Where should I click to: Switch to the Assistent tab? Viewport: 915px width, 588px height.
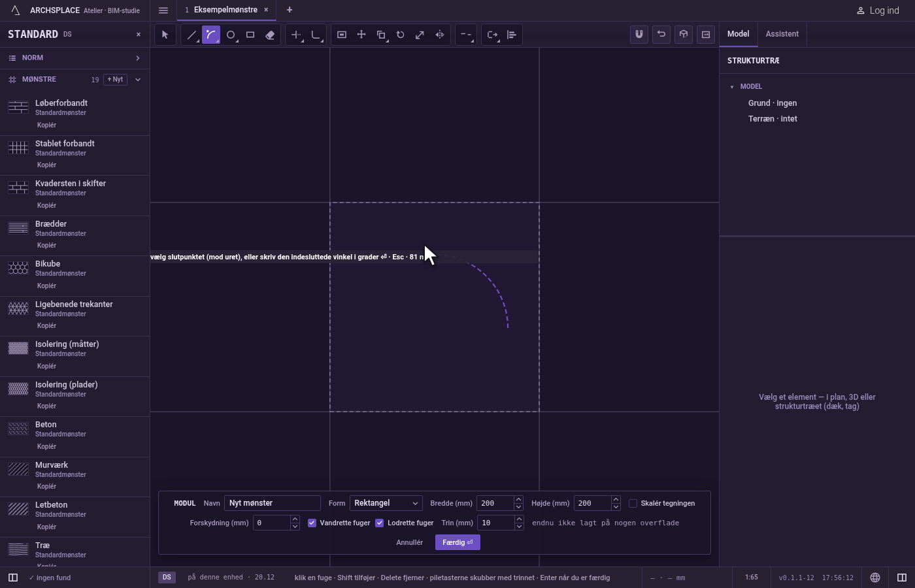click(x=782, y=34)
